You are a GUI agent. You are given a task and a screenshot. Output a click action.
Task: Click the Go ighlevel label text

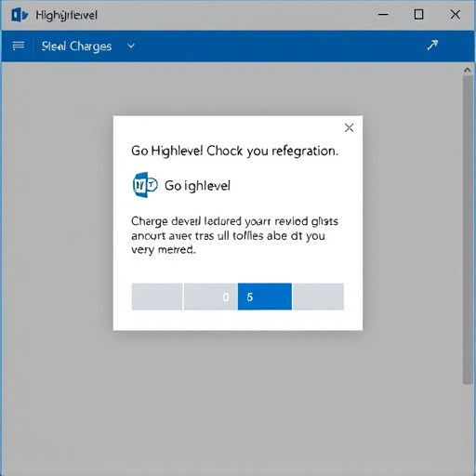click(x=197, y=186)
